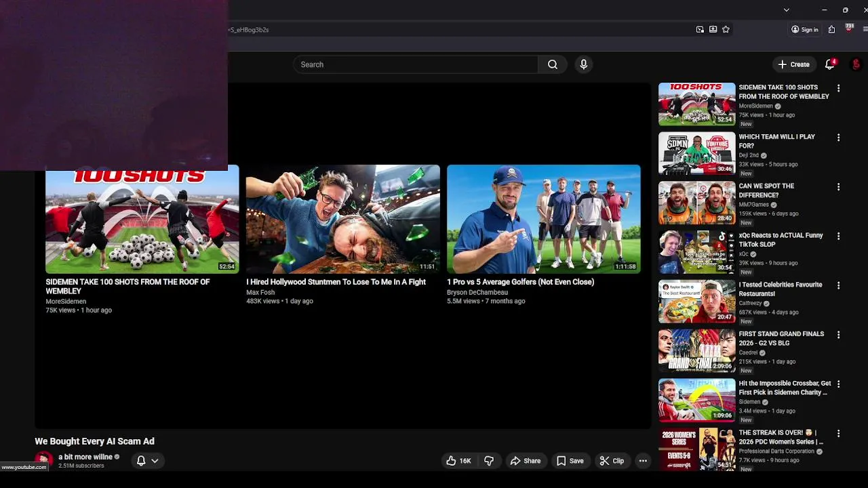Open options for CAN WE SPOT THE DIFFERENCE
The image size is (868, 488).
(x=838, y=187)
